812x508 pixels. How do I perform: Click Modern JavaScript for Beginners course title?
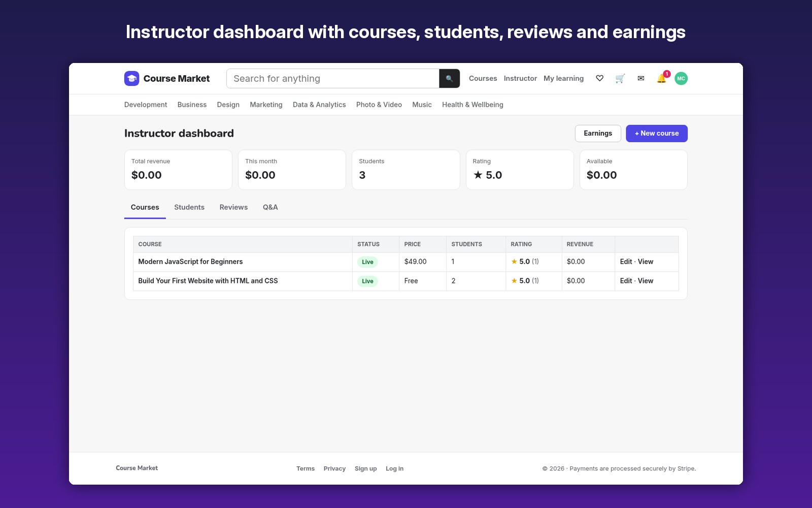tap(190, 262)
